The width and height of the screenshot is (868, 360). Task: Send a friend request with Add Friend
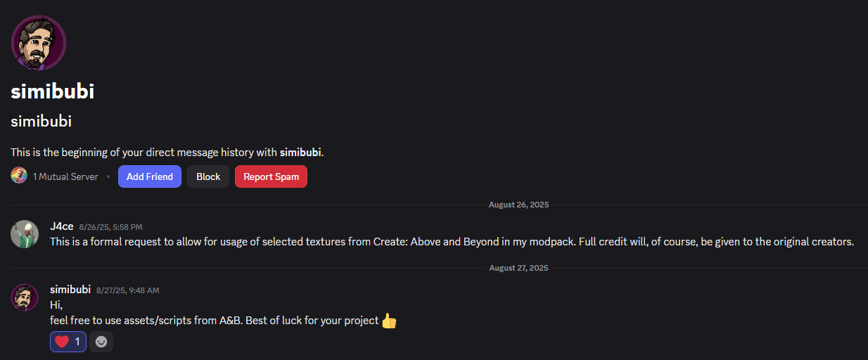click(150, 176)
